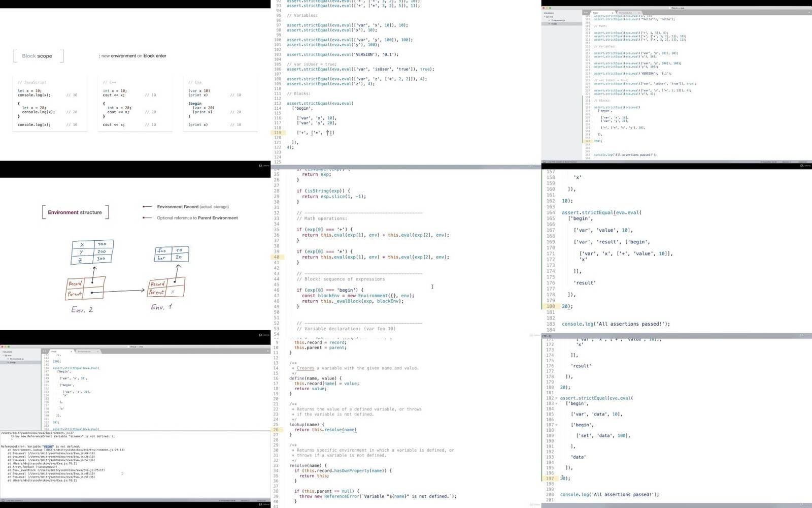
Task: Click "int x = 10;" in the C++ card
Action: coord(115,91)
